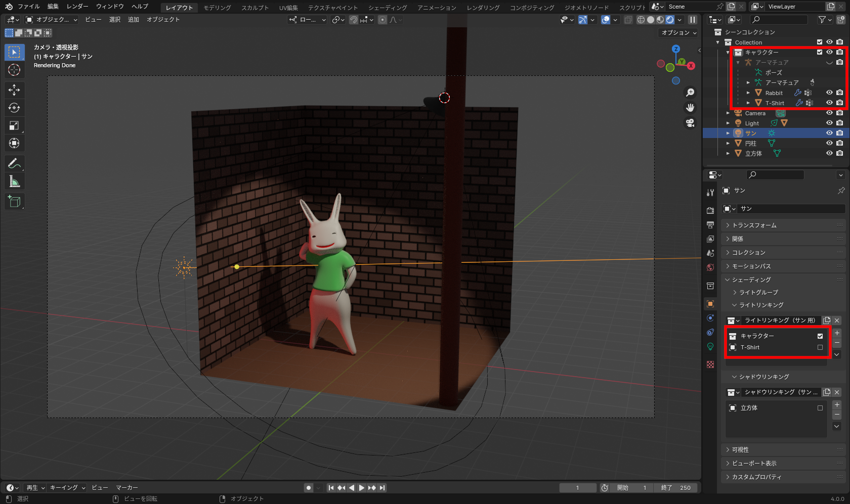850x504 pixels.
Task: Collapse the シェーディング panel
Action: pyautogui.click(x=751, y=280)
